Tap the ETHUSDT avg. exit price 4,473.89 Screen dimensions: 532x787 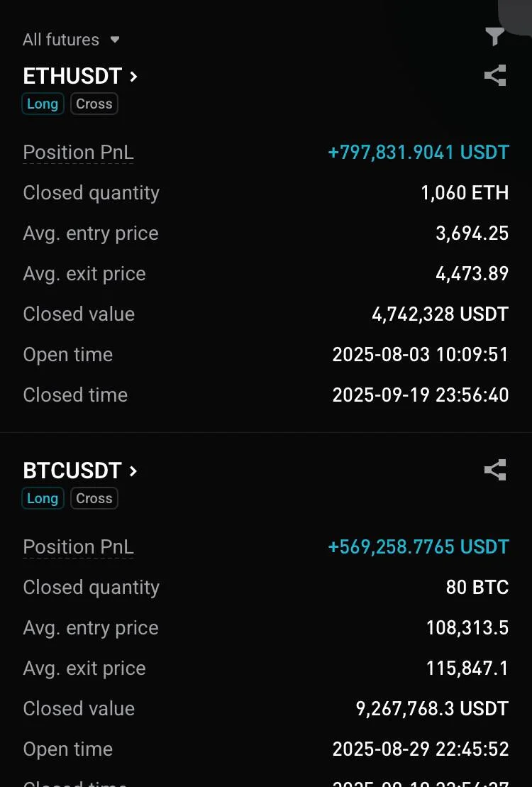point(472,274)
